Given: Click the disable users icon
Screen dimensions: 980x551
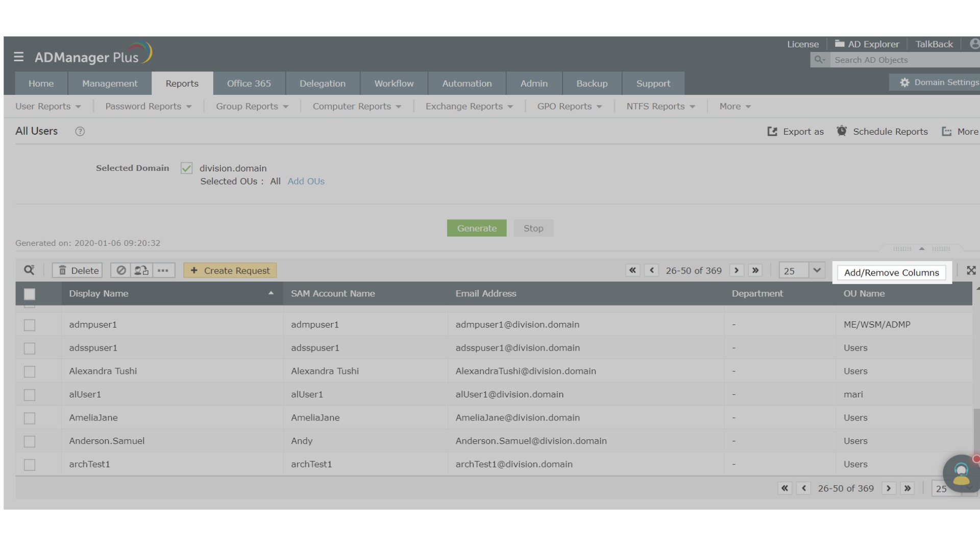Looking at the screenshot, I should coord(121,270).
